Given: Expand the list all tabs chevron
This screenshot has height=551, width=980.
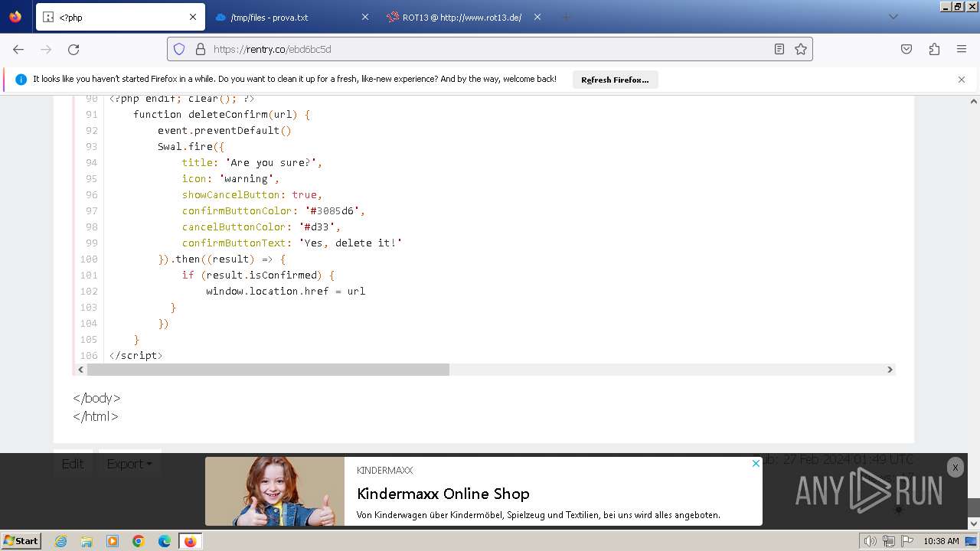Looking at the screenshot, I should (893, 17).
